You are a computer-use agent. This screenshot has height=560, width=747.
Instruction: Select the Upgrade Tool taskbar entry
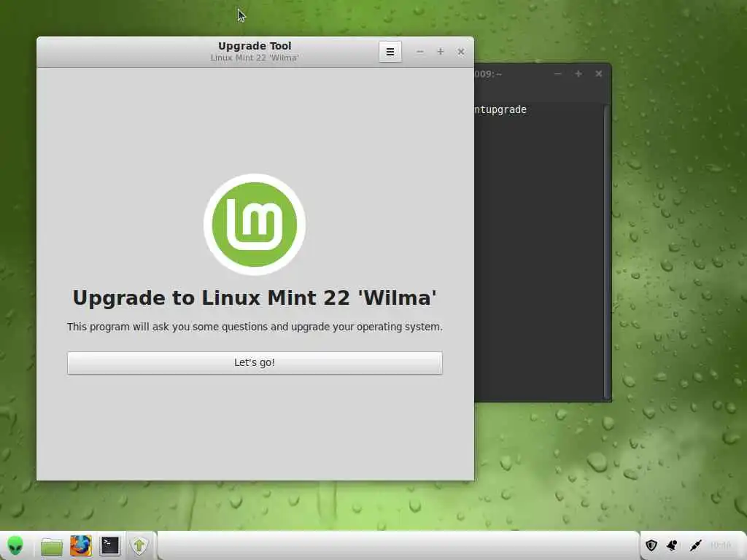click(139, 545)
